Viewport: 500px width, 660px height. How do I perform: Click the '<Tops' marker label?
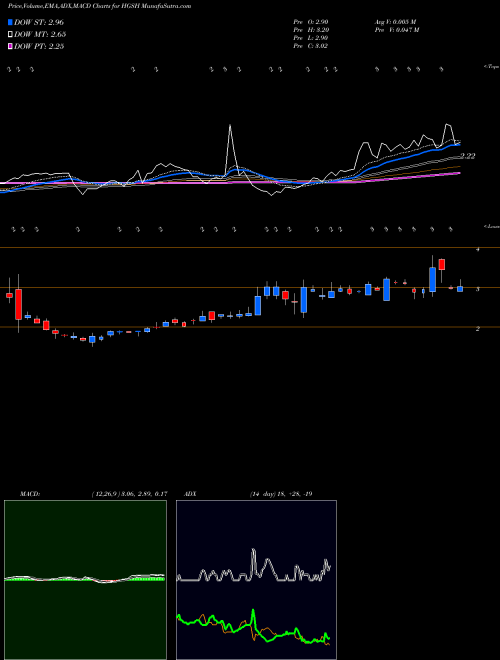[492, 67]
